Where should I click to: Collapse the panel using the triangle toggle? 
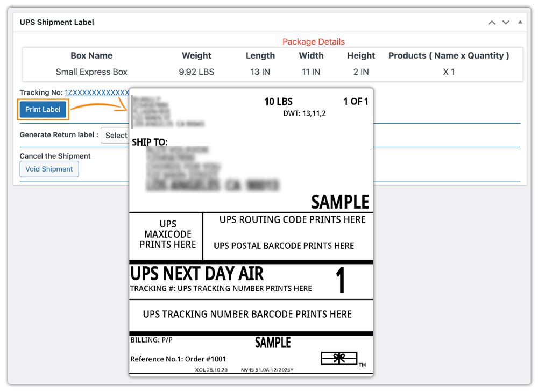pyautogui.click(x=520, y=22)
